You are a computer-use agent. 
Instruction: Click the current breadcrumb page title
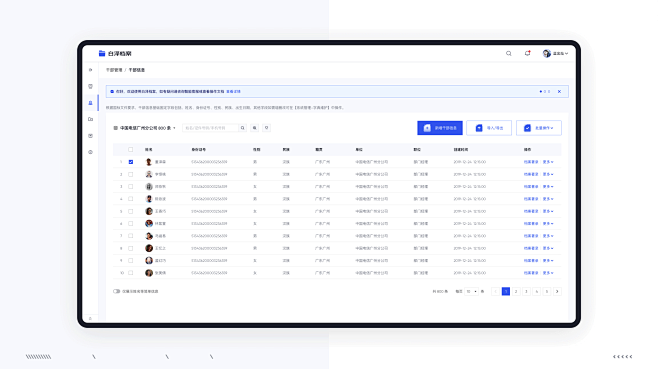click(136, 70)
